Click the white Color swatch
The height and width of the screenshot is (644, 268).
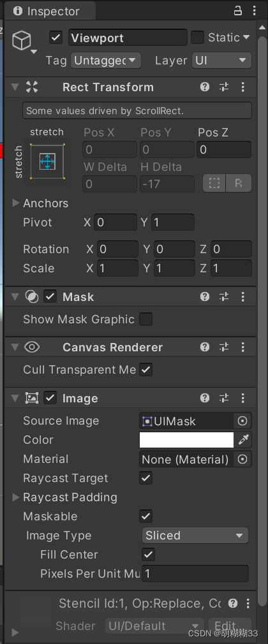(186, 440)
